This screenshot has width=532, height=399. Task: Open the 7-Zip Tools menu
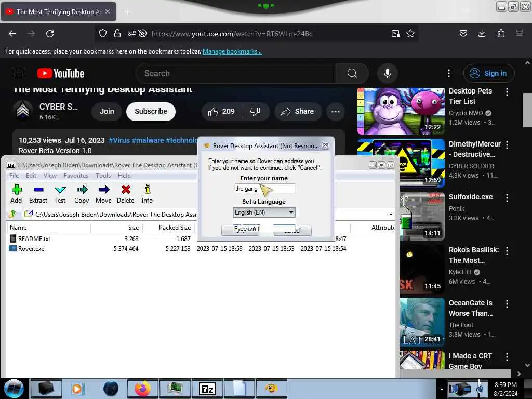(x=103, y=176)
